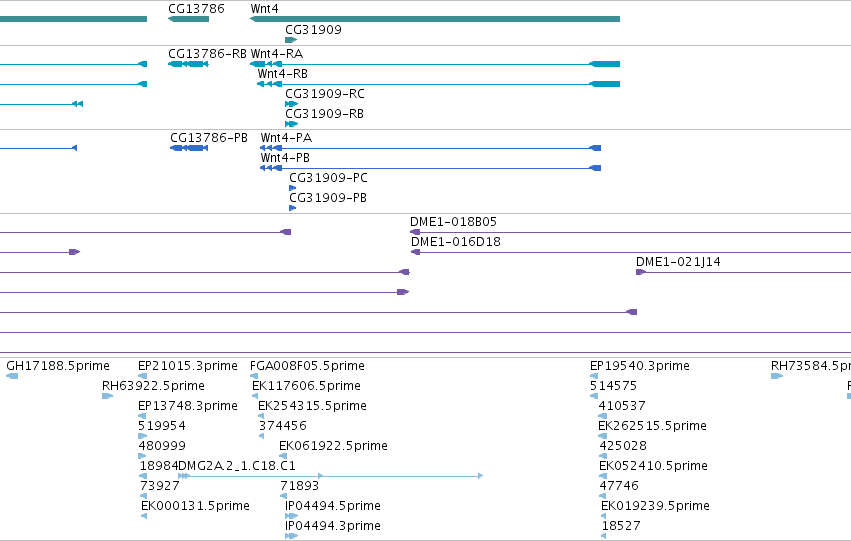Click feature 18527

[x=621, y=527]
